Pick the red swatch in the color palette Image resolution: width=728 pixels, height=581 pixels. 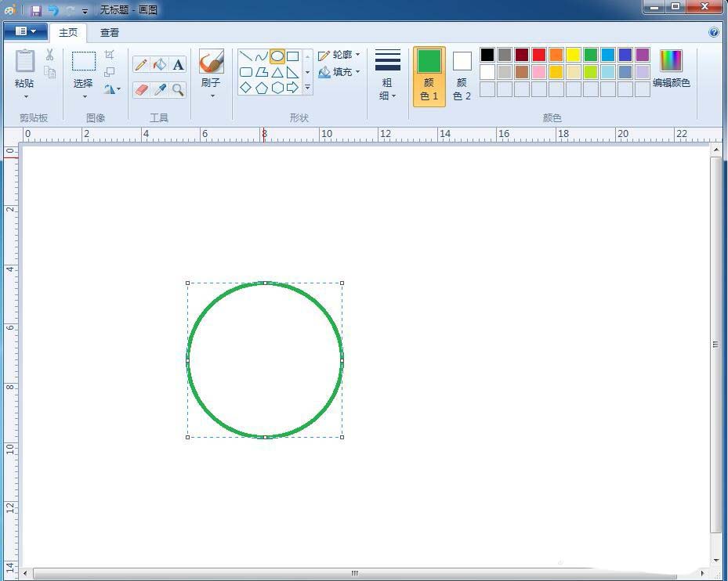539,55
